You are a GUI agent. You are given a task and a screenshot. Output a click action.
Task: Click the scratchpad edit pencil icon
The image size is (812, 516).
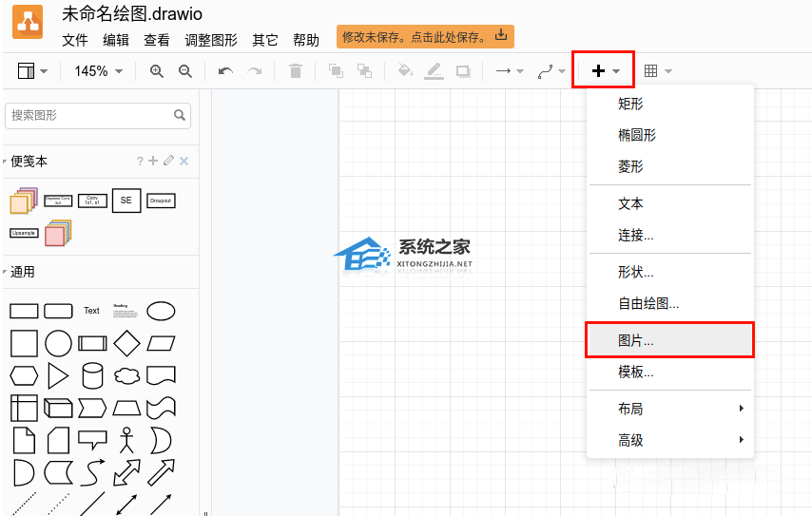[x=168, y=161]
